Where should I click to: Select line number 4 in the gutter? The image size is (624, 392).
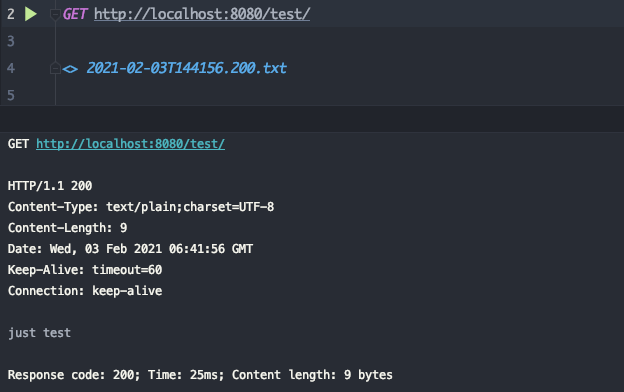click(x=11, y=68)
